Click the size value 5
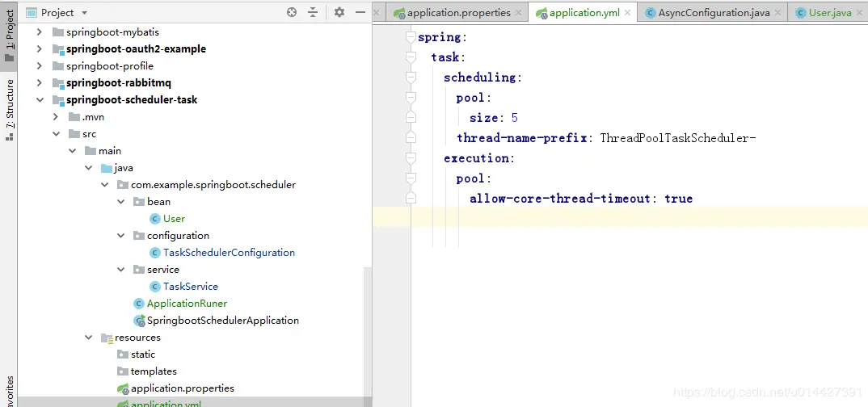This screenshot has height=407, width=868. coord(515,118)
